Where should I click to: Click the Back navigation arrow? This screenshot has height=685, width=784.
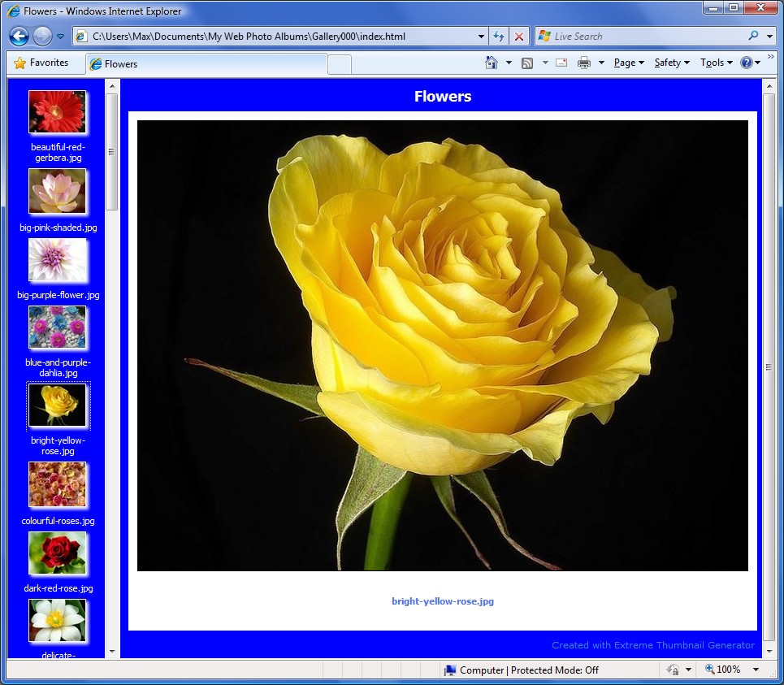click(x=18, y=36)
